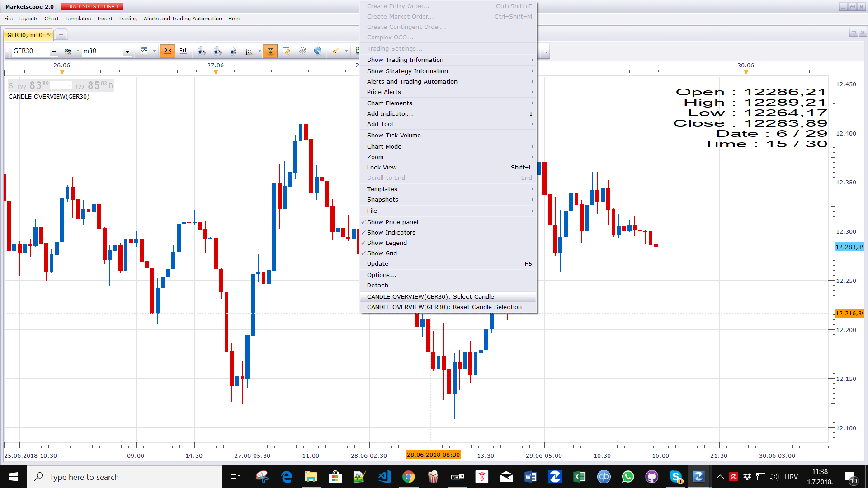The height and width of the screenshot is (488, 868).
Task: Open WhatsApp from the taskbar
Action: tap(628, 477)
